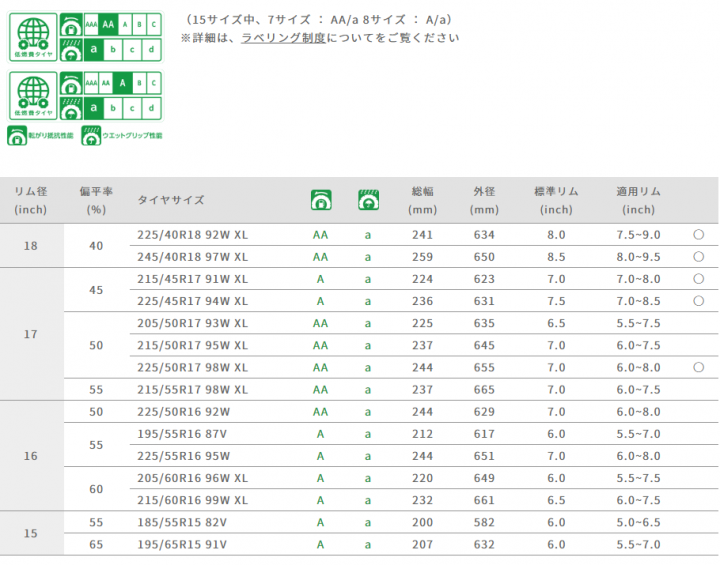
Task: Click the total width value 259
Action: pyautogui.click(x=422, y=257)
